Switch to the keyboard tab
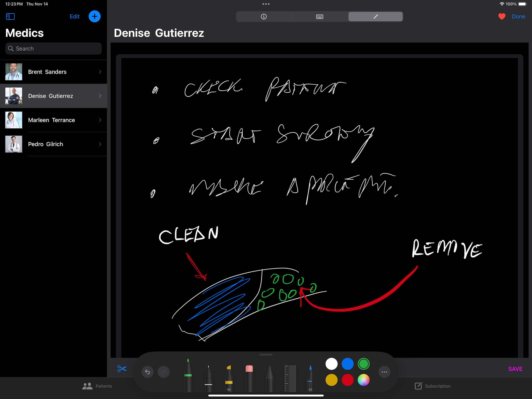 pos(320,17)
